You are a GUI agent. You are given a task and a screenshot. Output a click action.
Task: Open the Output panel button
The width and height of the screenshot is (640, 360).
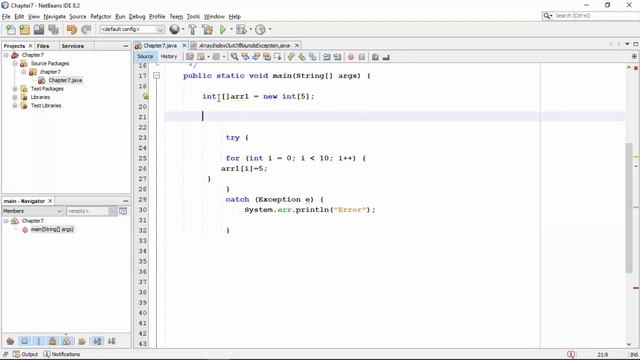coord(25,354)
